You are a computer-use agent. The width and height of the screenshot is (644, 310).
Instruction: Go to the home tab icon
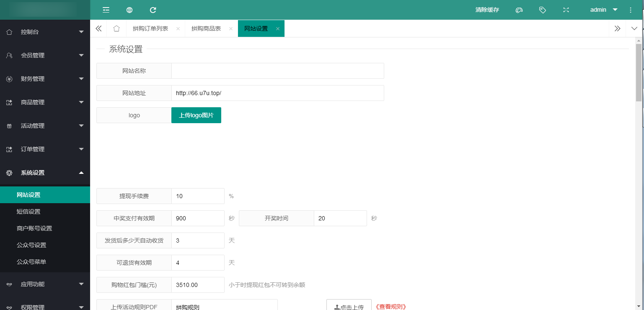[116, 28]
